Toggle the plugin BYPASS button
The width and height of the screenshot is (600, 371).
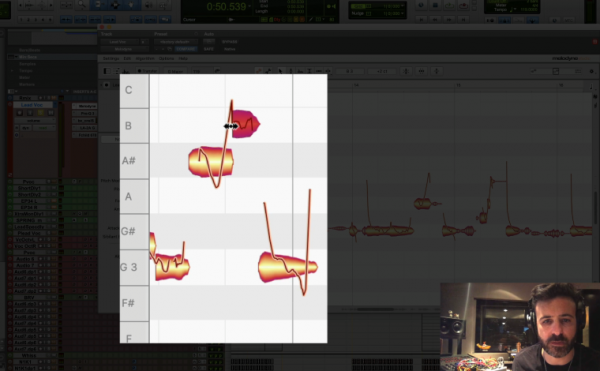(x=230, y=42)
